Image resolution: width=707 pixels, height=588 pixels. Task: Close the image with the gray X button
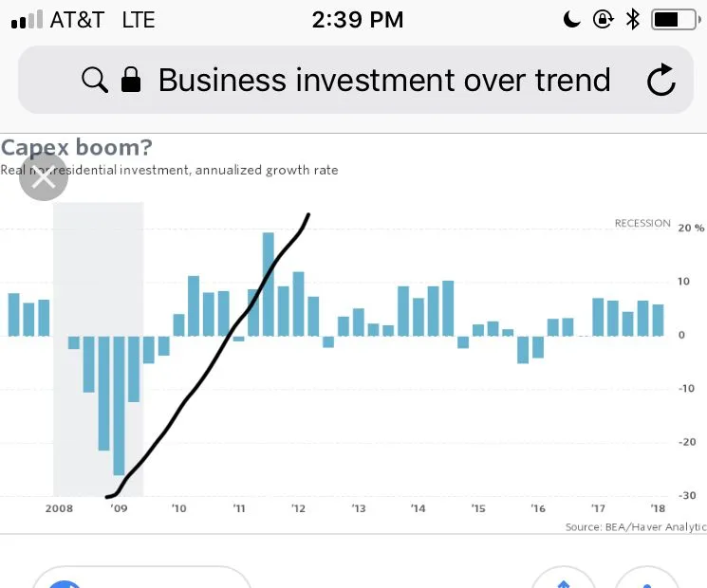(44, 179)
